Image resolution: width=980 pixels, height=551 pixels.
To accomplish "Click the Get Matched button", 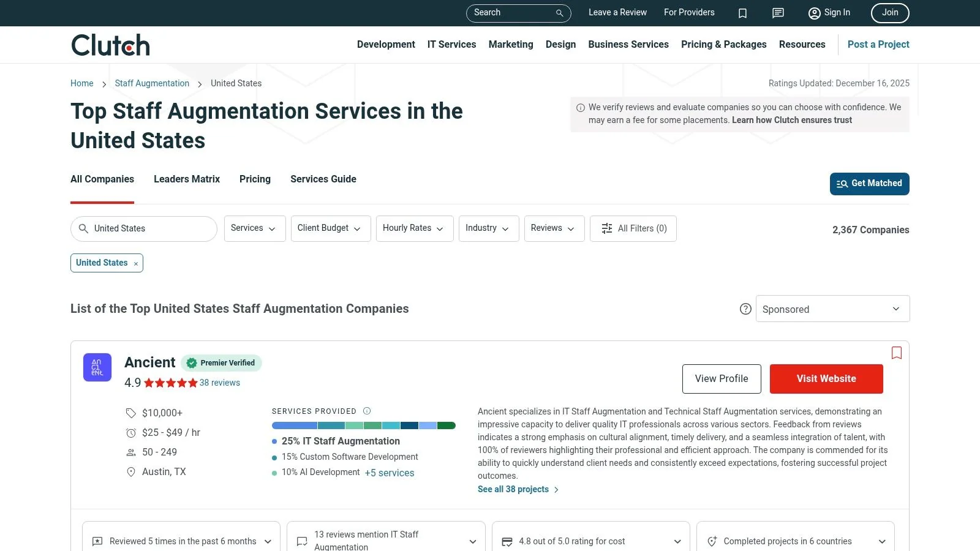I will [869, 184].
